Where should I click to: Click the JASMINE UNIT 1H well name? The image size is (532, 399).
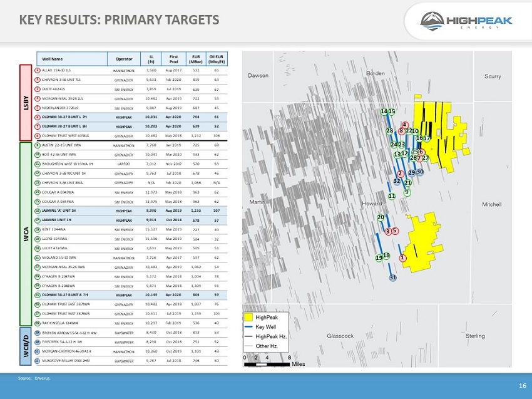[56, 220]
